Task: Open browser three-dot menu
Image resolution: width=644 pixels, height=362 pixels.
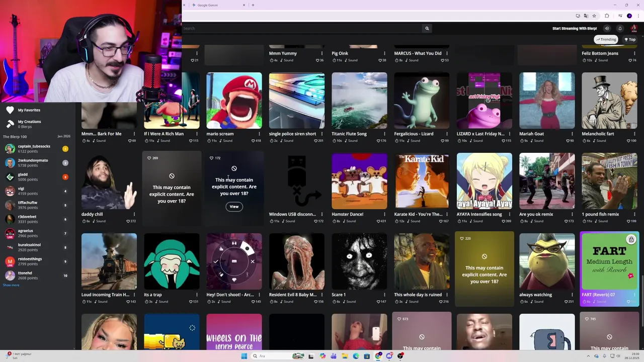Action: coord(638,16)
